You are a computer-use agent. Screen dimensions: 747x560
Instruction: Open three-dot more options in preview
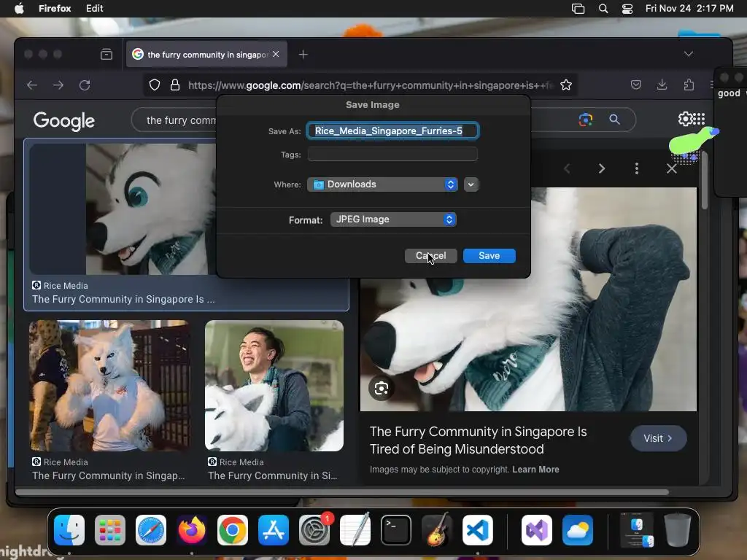click(x=636, y=168)
